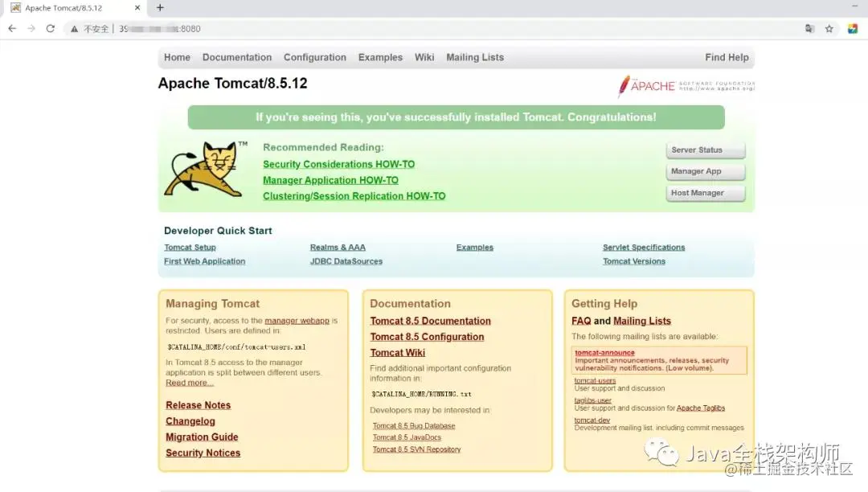This screenshot has width=868, height=492.
Task: Click the $CATALINA_HOME/RUNNING.txt text
Action: tap(421, 394)
